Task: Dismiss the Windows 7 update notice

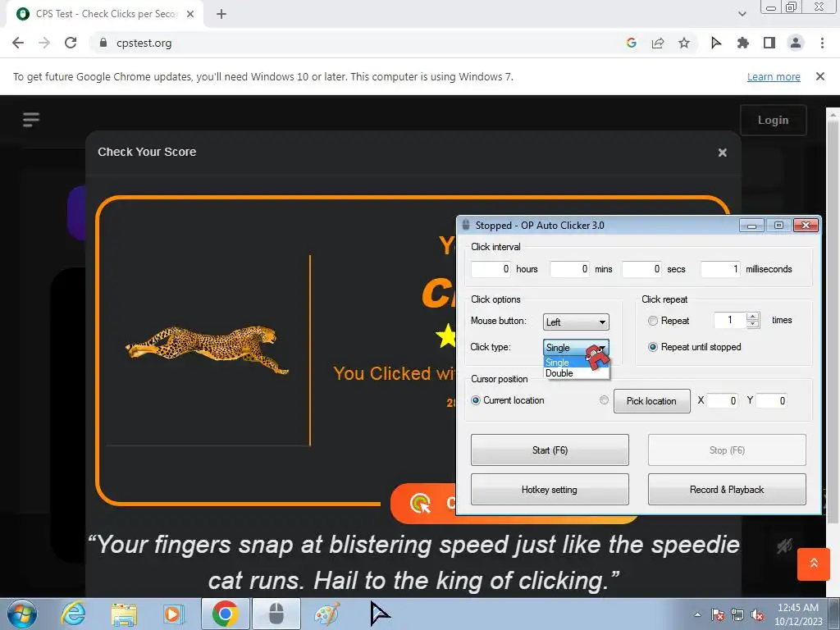Action: [x=819, y=76]
